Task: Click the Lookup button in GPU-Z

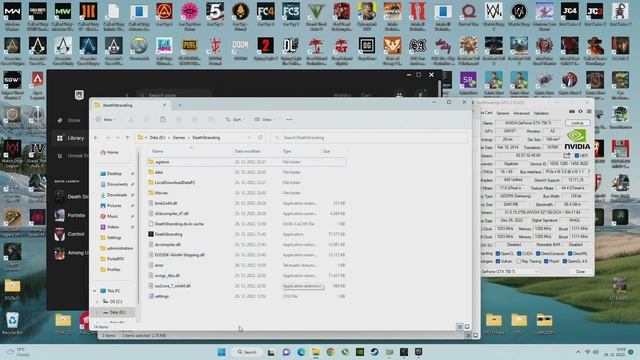Action: 577,123
